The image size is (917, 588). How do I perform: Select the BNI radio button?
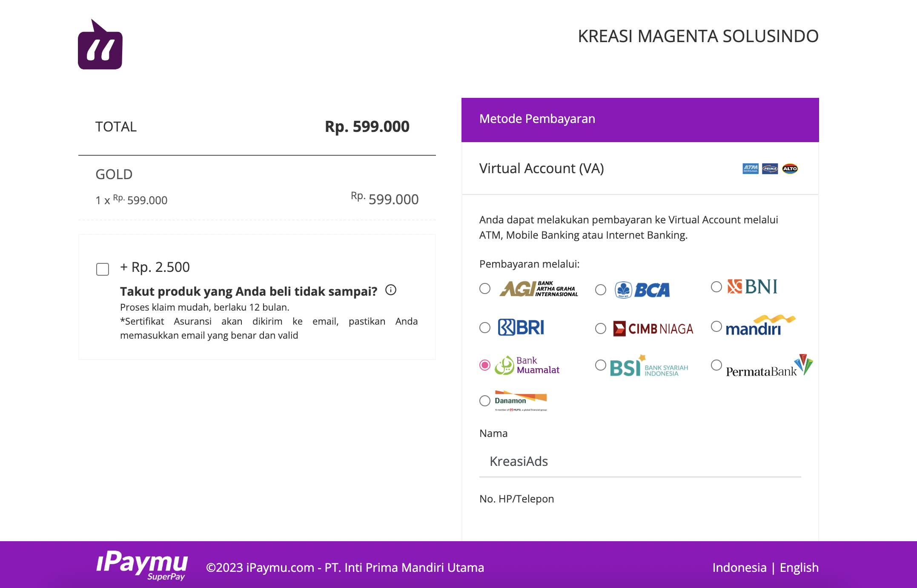716,287
